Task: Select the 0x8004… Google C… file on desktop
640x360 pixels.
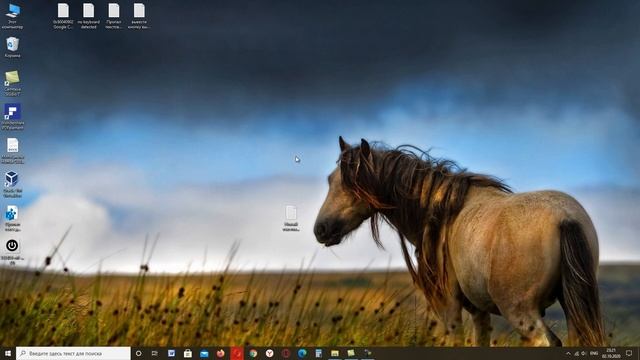Action: tap(63, 16)
